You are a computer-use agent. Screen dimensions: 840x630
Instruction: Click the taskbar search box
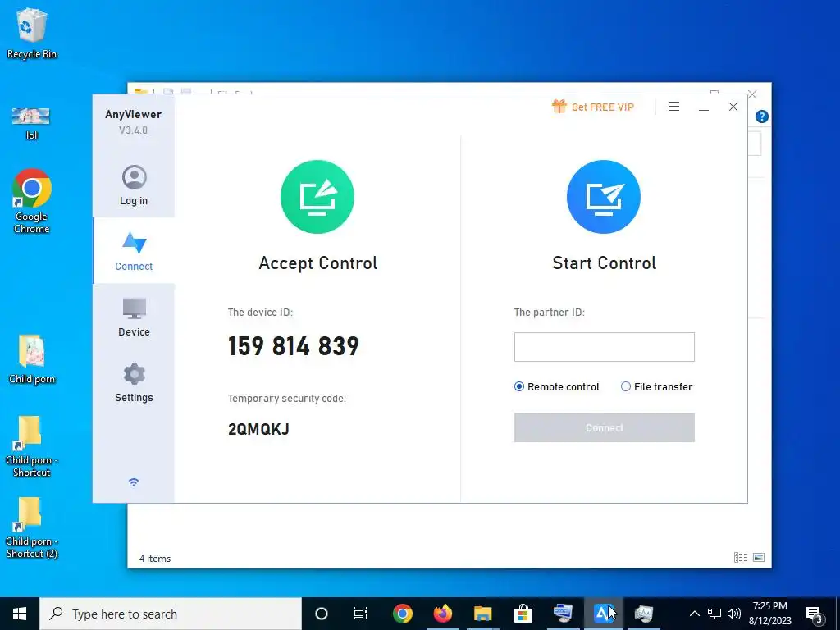(171, 614)
